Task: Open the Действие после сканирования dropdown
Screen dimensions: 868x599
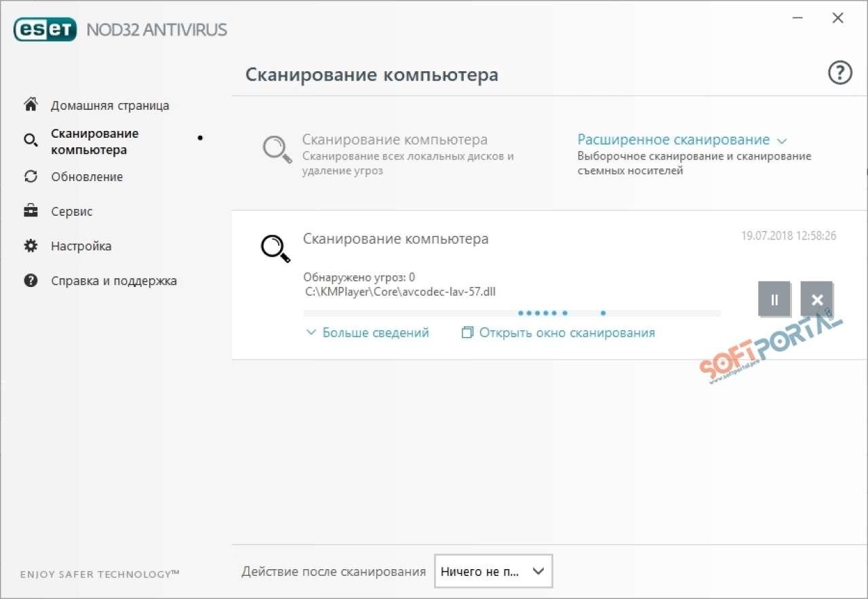Action: tap(493, 571)
